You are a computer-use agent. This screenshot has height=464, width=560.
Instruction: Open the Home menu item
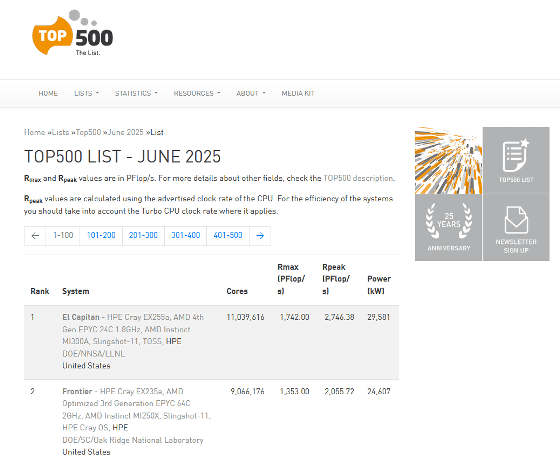(48, 94)
